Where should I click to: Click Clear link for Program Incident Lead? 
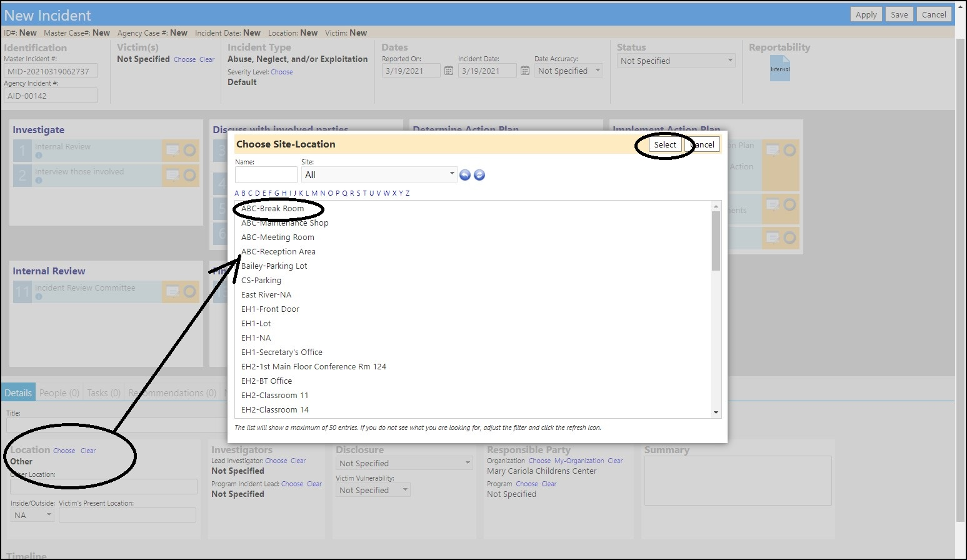[x=314, y=484]
